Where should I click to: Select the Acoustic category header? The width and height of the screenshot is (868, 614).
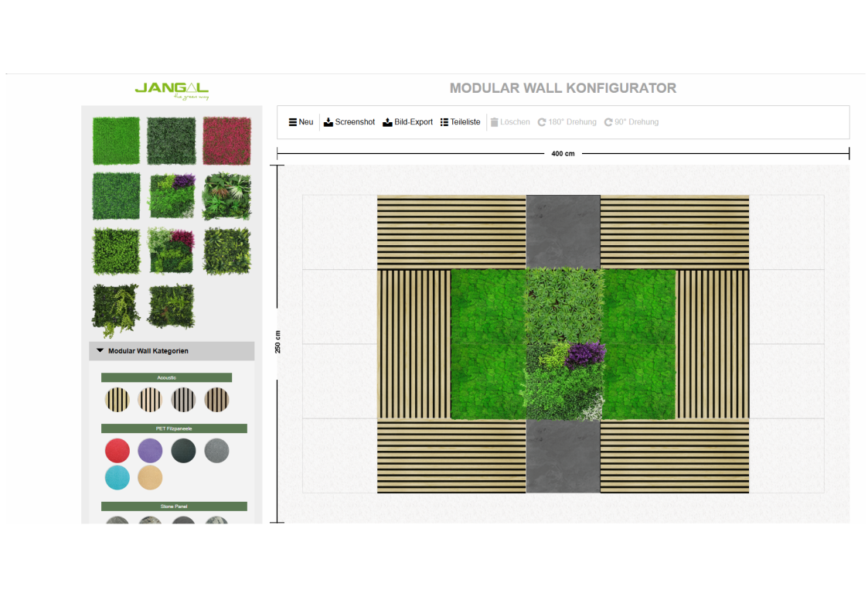(x=166, y=377)
